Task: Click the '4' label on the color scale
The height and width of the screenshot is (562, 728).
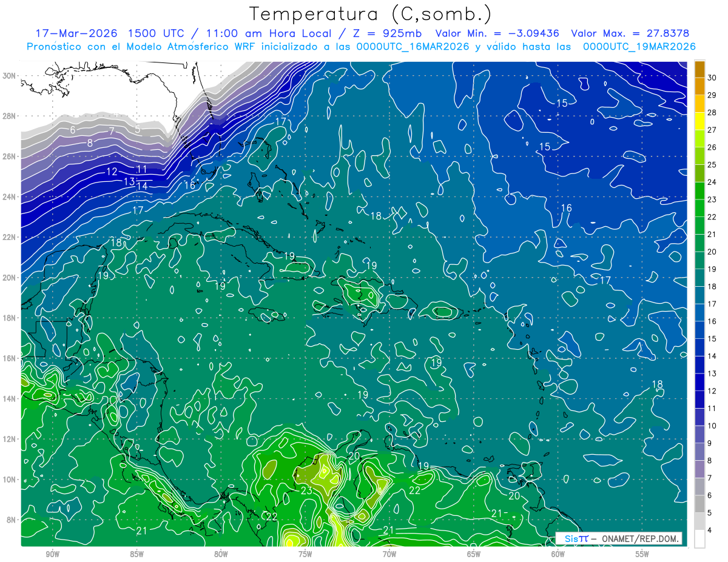Action: tap(710, 530)
